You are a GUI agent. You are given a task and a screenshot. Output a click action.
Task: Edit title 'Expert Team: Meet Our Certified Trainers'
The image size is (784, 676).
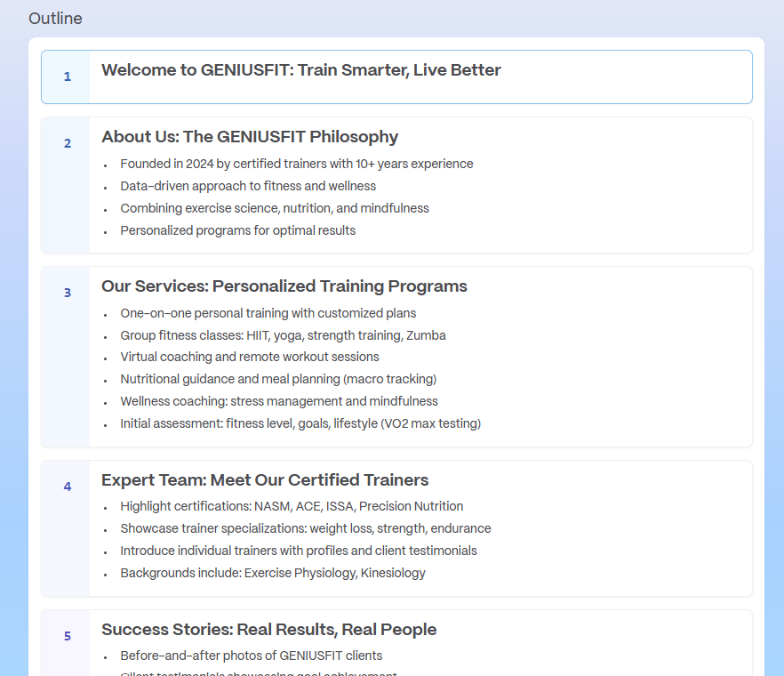[x=265, y=479]
